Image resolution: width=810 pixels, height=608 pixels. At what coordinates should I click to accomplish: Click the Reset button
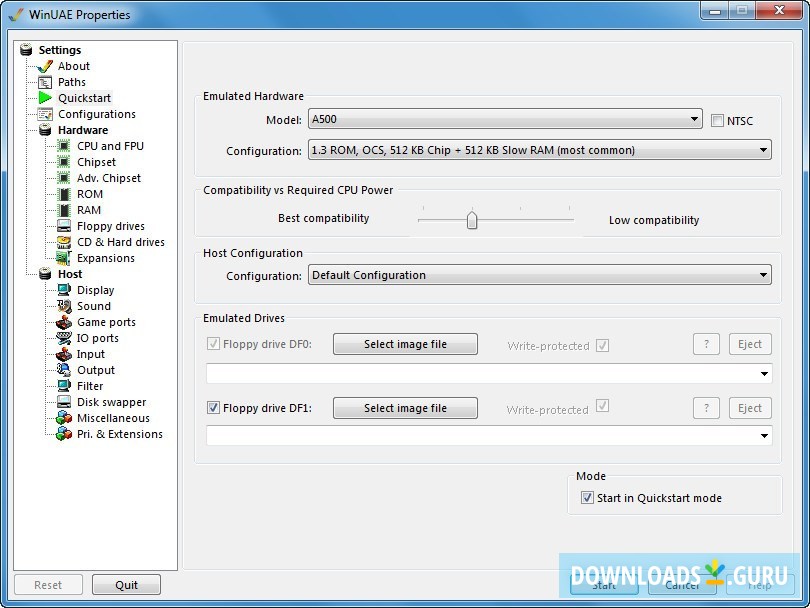pos(48,585)
